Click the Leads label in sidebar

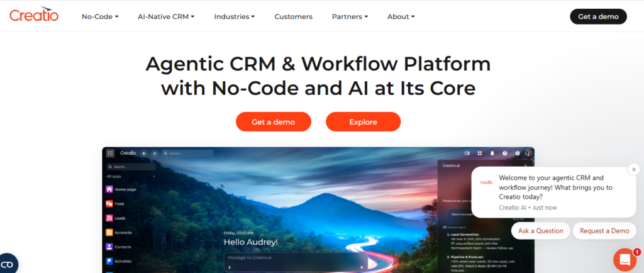pyautogui.click(x=120, y=218)
